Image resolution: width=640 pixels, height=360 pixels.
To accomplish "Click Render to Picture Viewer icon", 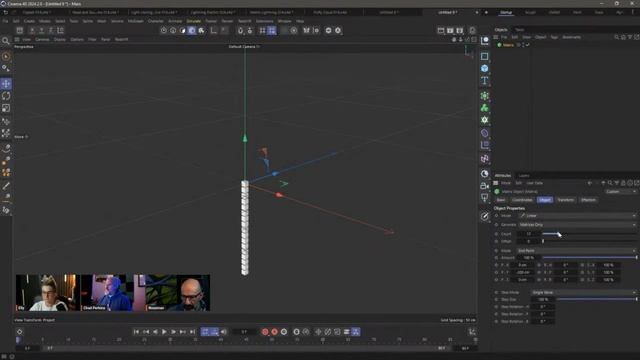I will point(450,30).
